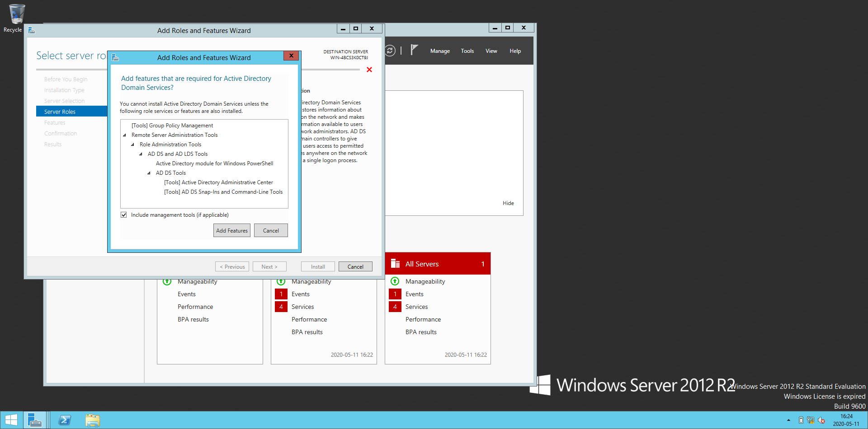Select Installation Type wizard step
This screenshot has width=868, height=429.
click(x=64, y=90)
